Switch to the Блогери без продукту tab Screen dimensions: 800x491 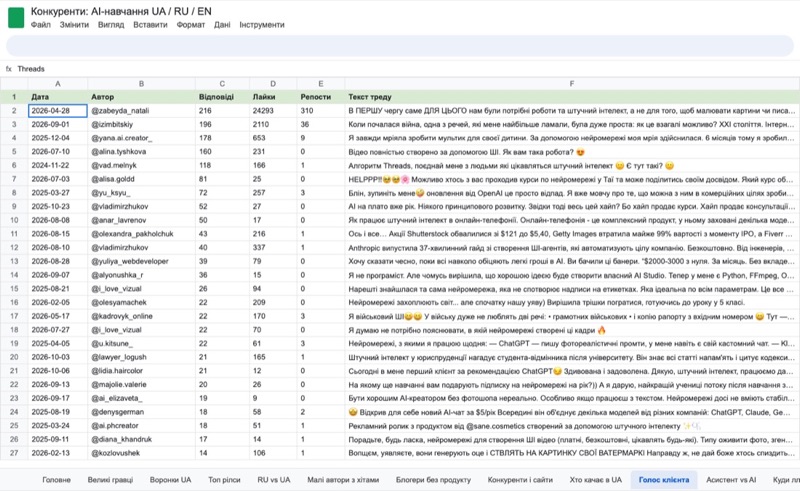433,480
